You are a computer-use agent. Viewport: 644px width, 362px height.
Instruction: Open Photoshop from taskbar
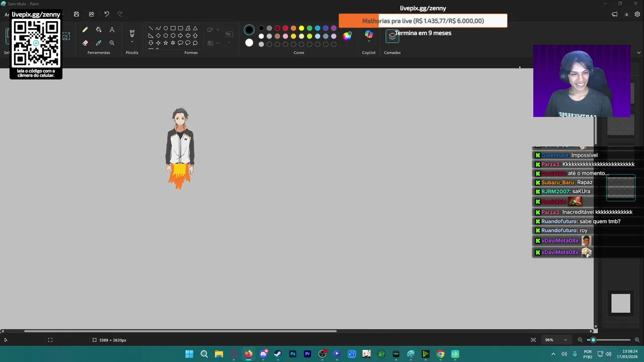coord(293,354)
